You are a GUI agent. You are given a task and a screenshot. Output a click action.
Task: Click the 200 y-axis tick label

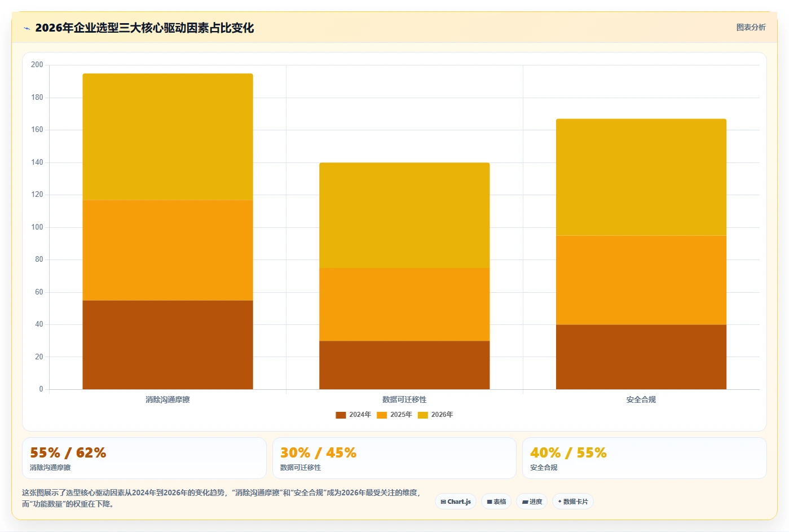[x=37, y=65]
